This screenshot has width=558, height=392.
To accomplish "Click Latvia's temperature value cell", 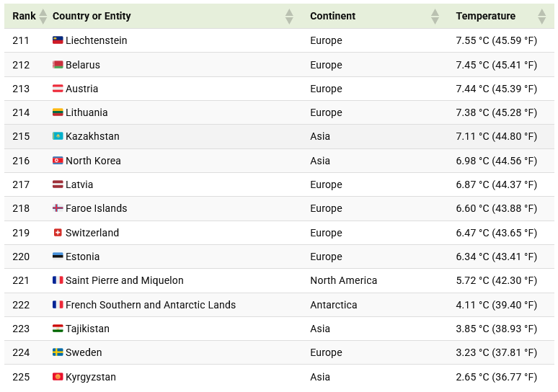I will click(x=496, y=184).
